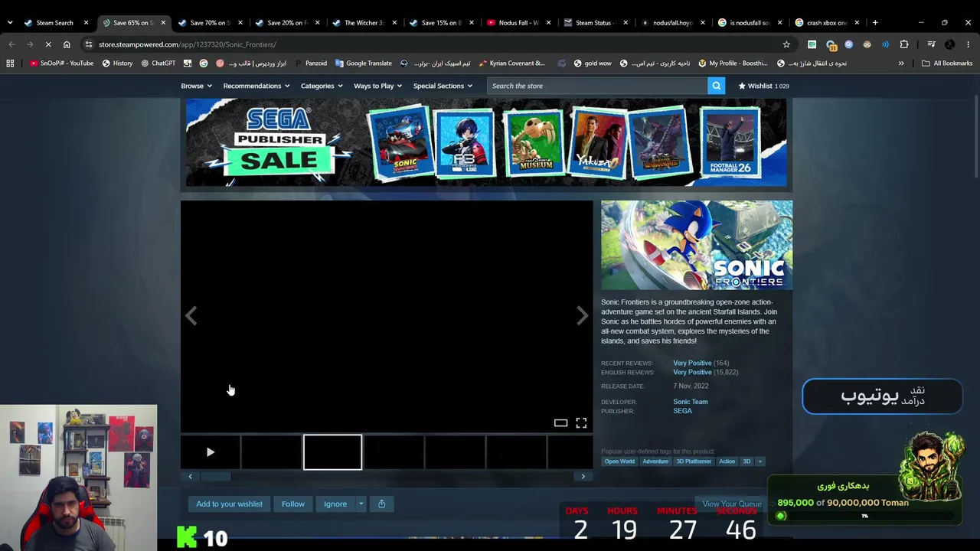Switch to the Nodus Fall YouTube tab
This screenshot has height=551, width=980.
coord(519,23)
